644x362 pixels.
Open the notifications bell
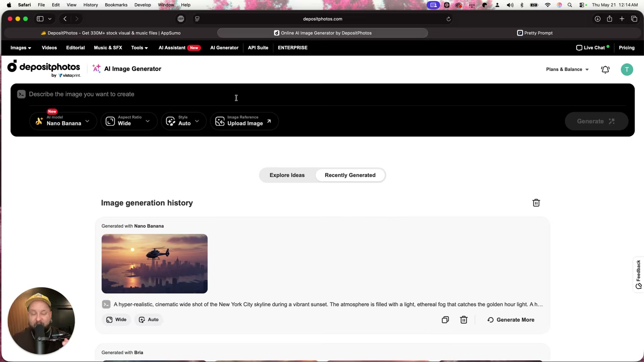(605, 69)
